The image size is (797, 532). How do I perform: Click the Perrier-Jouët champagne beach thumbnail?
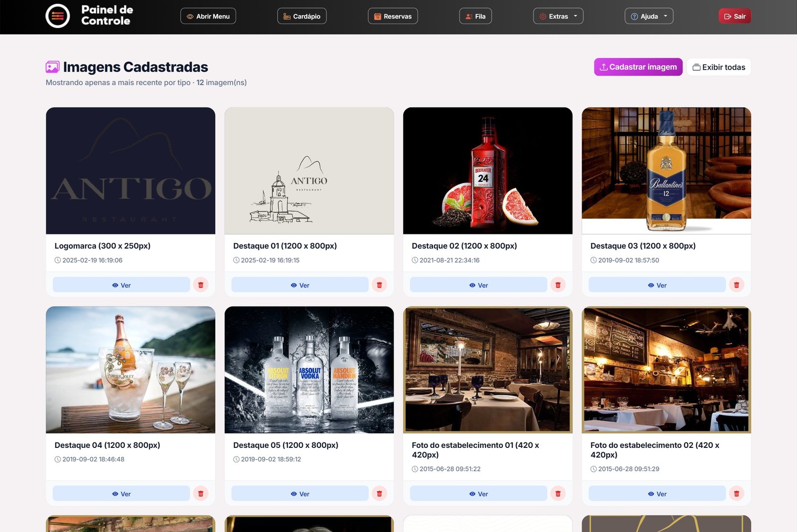click(131, 370)
